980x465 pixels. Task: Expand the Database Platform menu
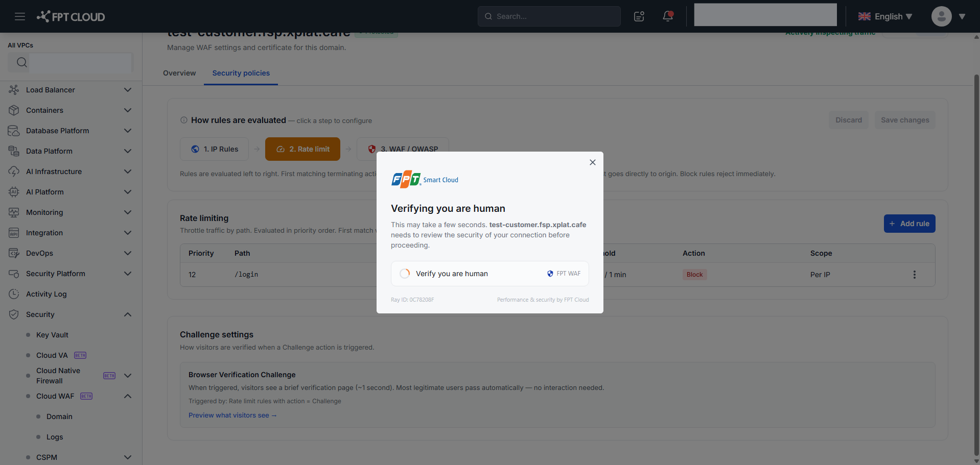pyautogui.click(x=128, y=131)
